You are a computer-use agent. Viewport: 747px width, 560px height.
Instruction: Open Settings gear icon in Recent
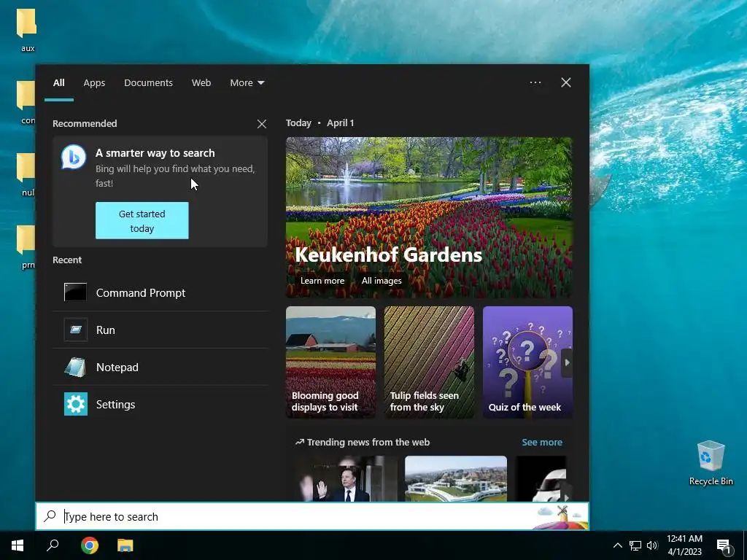click(76, 404)
